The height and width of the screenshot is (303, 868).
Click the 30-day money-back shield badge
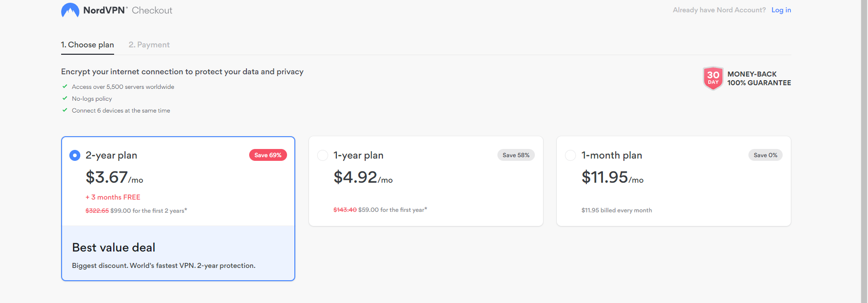(x=713, y=78)
